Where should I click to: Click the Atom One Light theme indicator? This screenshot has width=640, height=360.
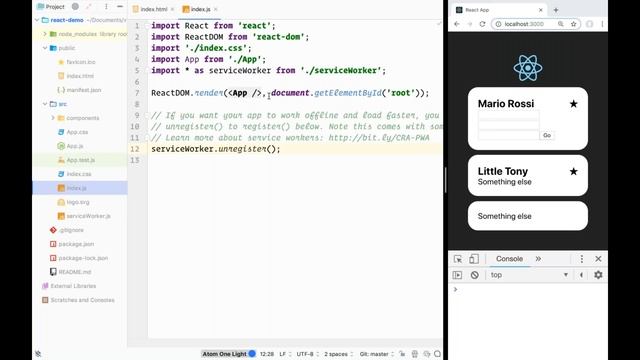[229, 354]
